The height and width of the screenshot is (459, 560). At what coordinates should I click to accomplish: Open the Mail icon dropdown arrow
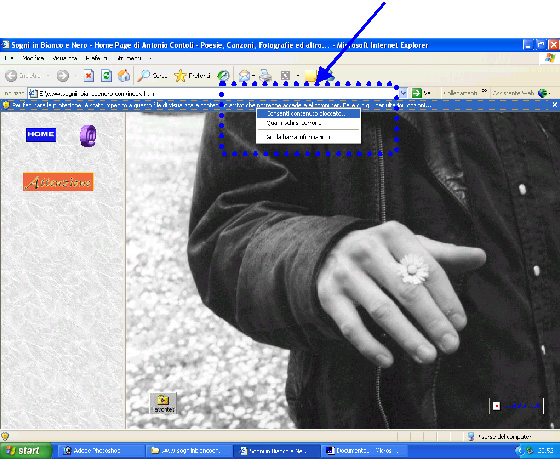(254, 76)
